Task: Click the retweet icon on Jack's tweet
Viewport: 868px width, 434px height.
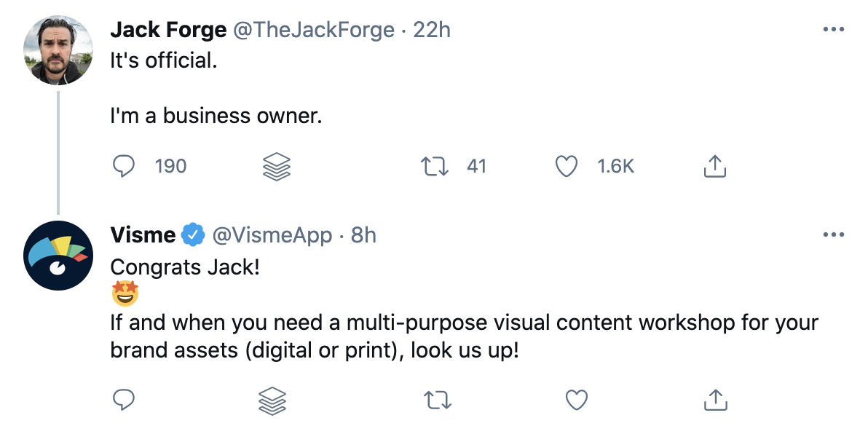Action: [x=435, y=166]
